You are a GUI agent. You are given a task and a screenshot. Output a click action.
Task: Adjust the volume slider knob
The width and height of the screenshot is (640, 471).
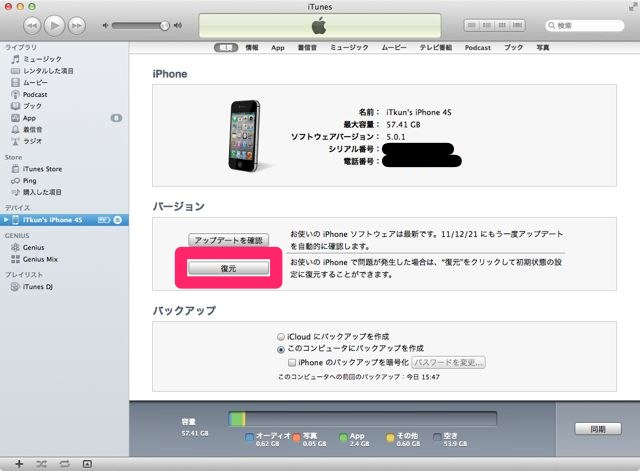164,25
